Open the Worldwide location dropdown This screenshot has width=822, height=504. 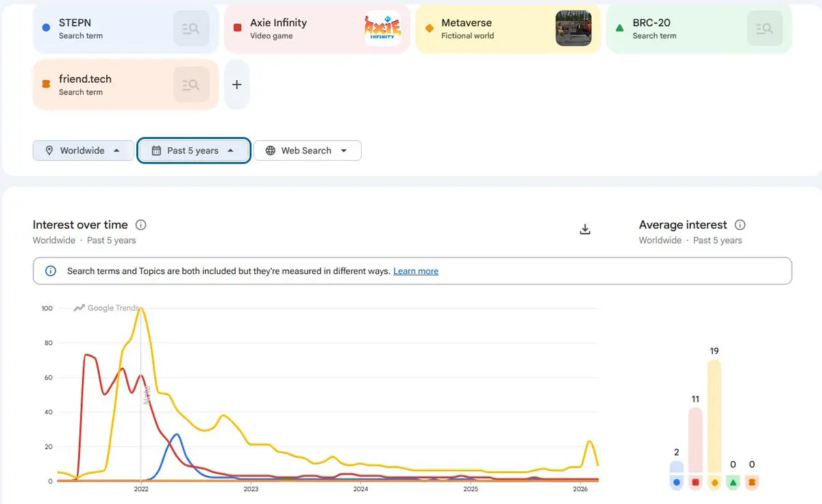[83, 151]
